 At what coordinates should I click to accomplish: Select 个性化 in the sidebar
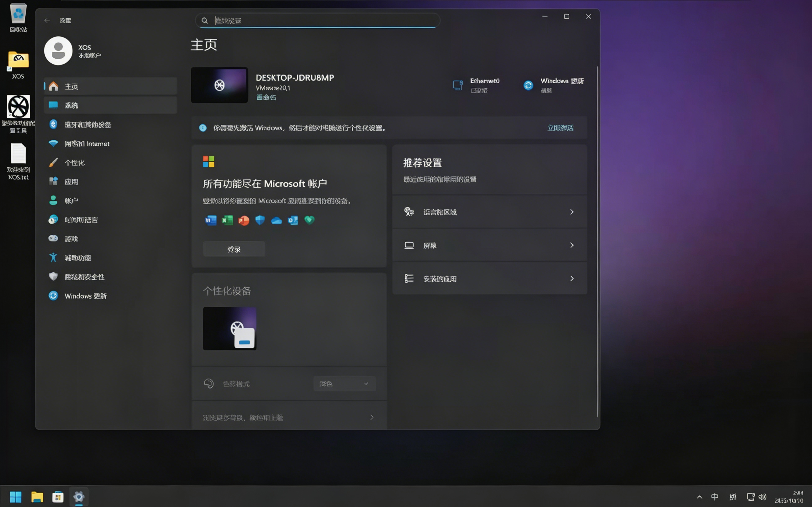110,163
